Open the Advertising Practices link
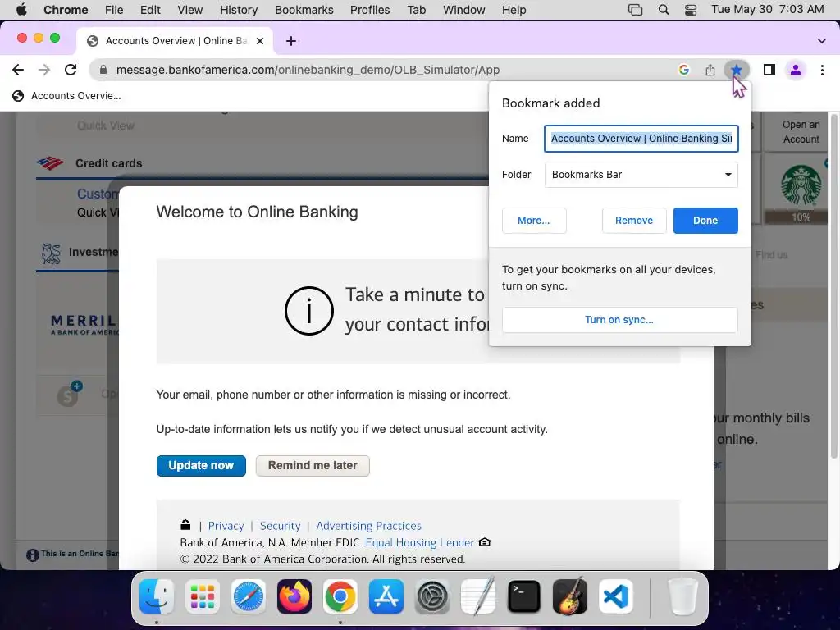 tap(368, 526)
